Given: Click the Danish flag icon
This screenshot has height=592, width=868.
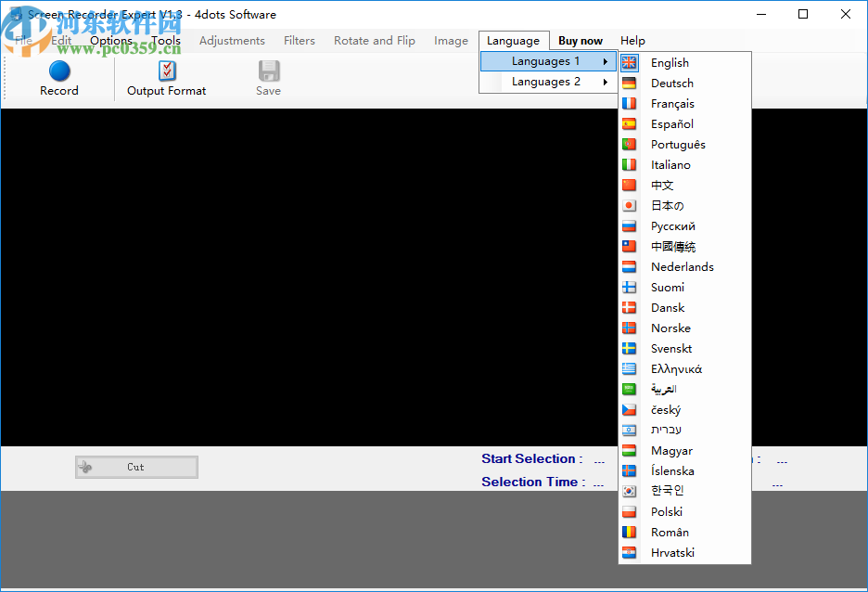Looking at the screenshot, I should coord(629,308).
